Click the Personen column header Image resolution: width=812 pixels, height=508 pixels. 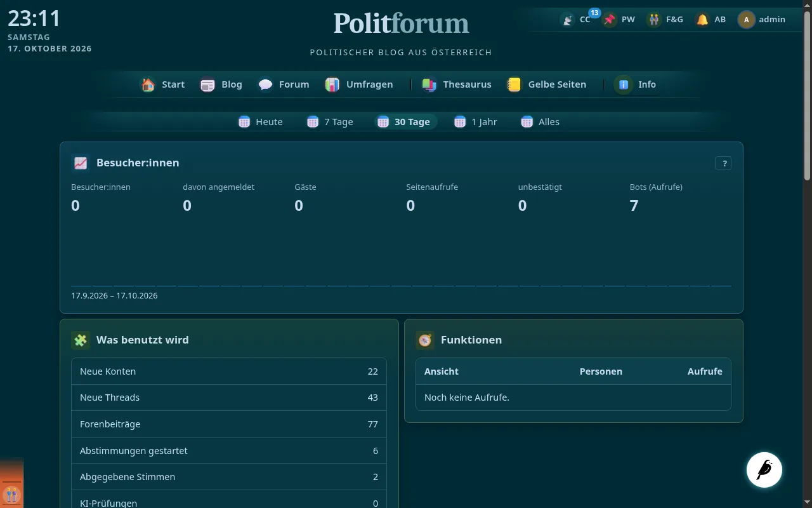601,371
